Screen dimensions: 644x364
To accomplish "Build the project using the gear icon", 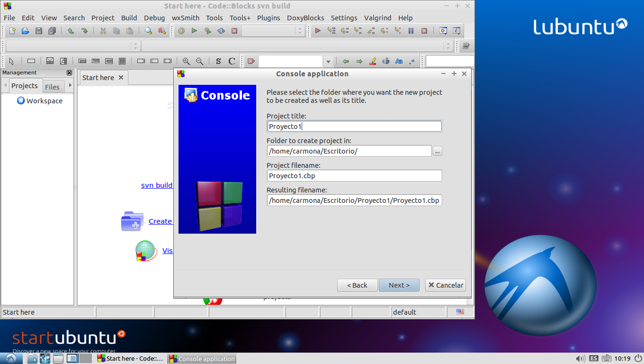I will pyautogui.click(x=180, y=30).
